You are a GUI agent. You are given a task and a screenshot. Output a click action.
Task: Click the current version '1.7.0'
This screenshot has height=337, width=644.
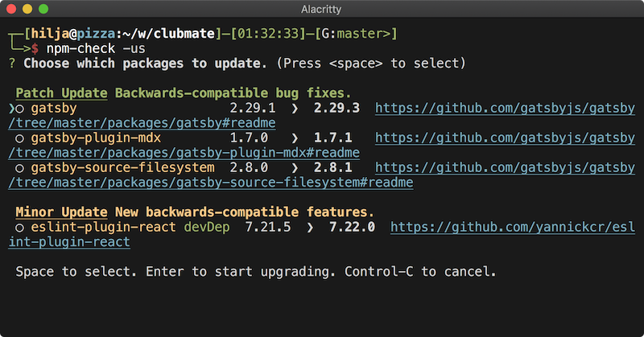pos(249,138)
